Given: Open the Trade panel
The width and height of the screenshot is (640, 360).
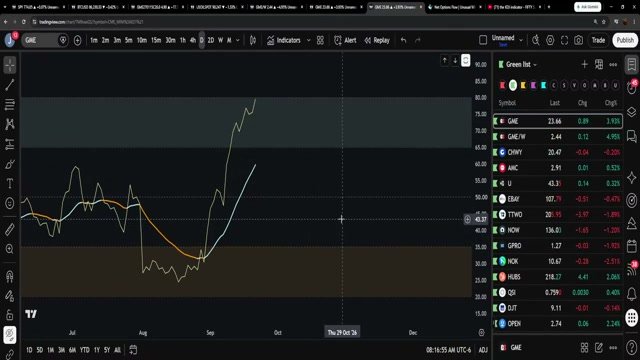Looking at the screenshot, I should coord(598,40).
